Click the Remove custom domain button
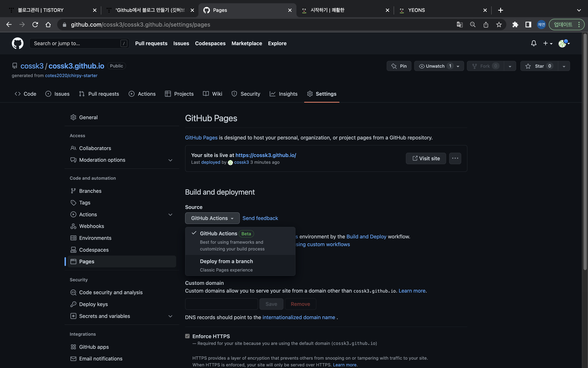Viewport: 588px width, 368px height. coord(300,304)
